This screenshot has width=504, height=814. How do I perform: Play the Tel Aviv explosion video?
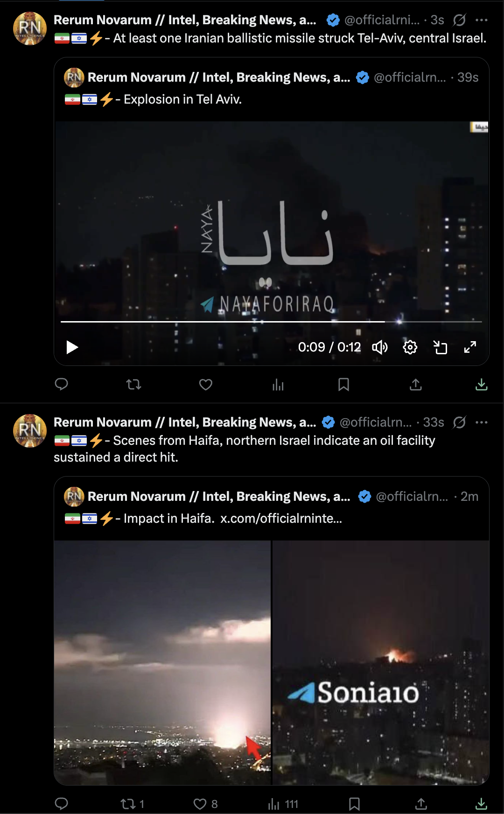(72, 347)
